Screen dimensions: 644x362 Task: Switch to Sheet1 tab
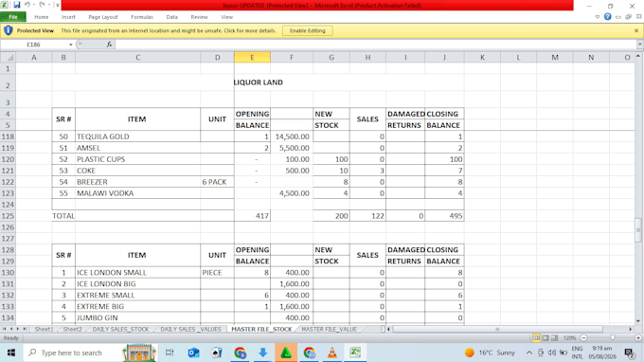[44, 329]
